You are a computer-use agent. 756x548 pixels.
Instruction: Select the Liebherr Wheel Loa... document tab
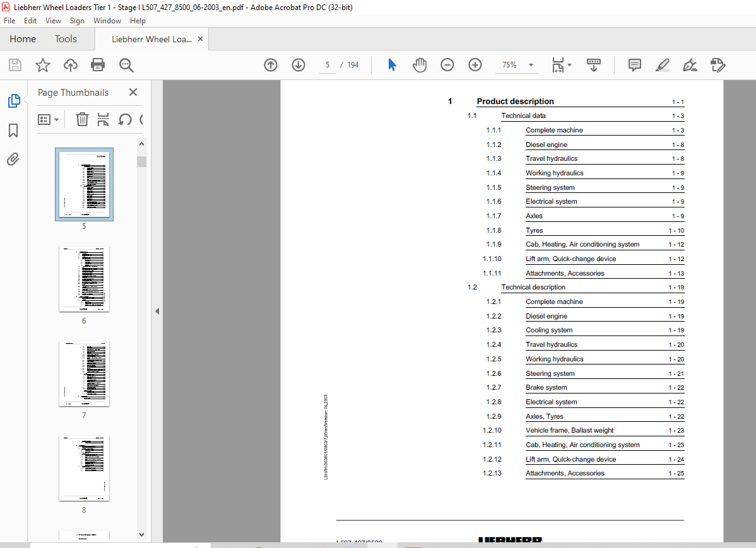(151, 40)
